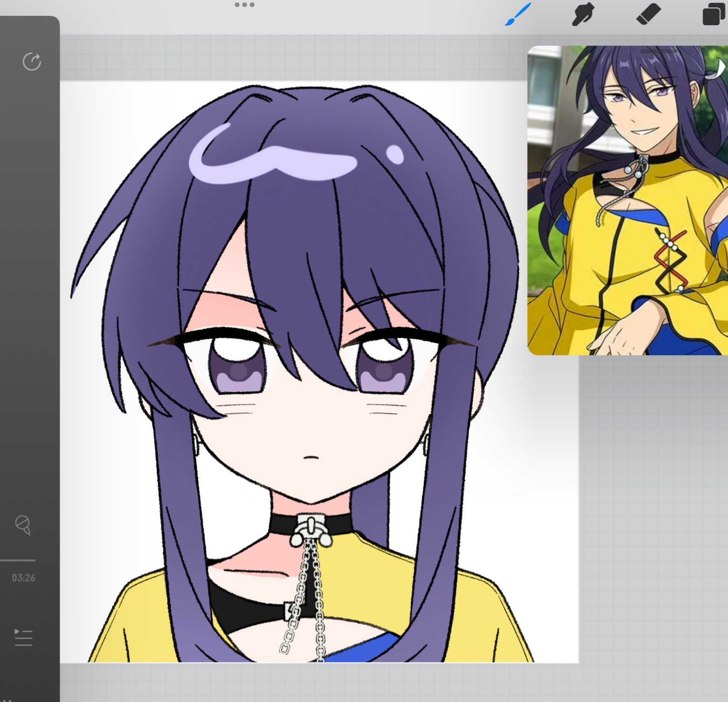728x702 pixels.
Task: Open the Layers panel
Action: click(x=713, y=14)
